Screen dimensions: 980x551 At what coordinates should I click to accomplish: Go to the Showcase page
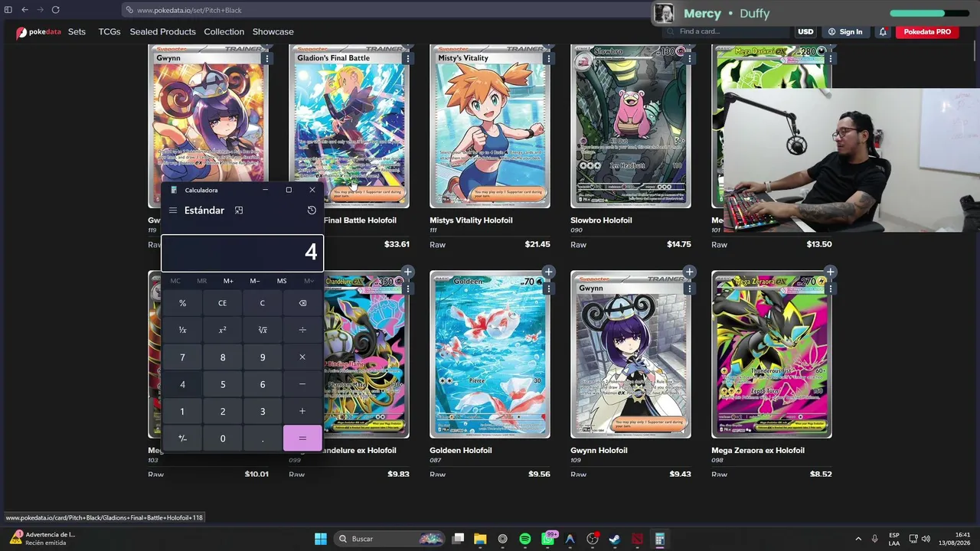pyautogui.click(x=273, y=32)
